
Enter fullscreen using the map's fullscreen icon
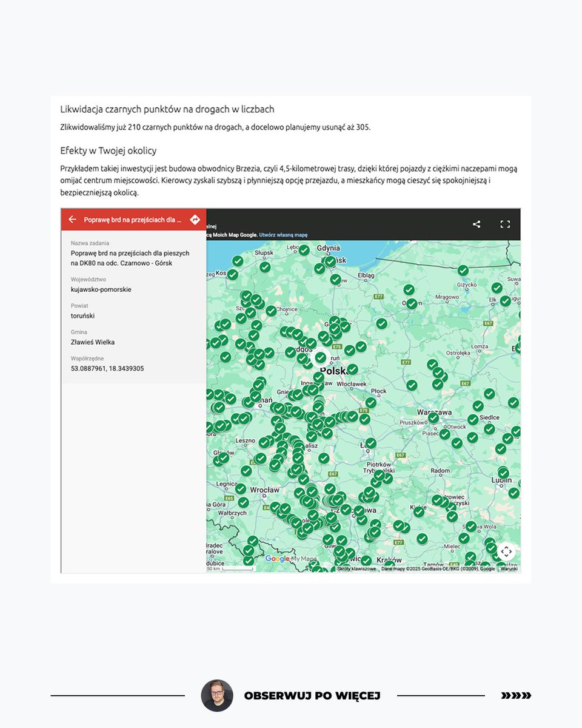[506, 224]
